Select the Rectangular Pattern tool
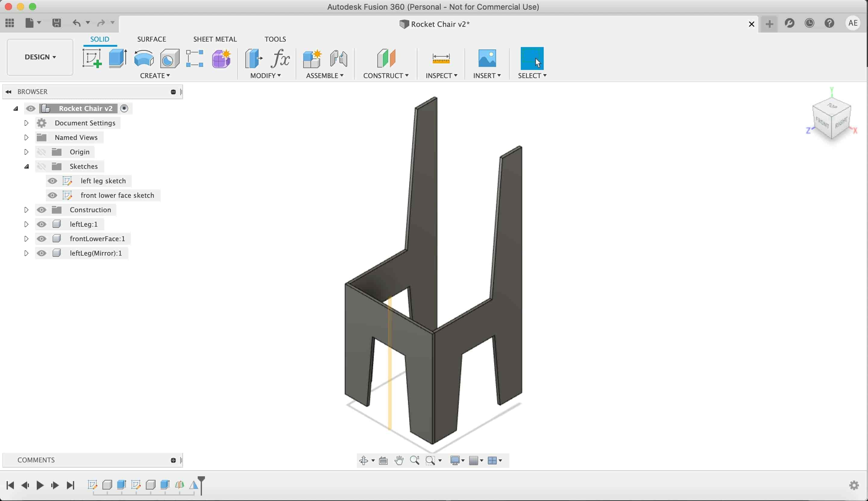Image resolution: width=868 pixels, height=501 pixels. pos(195,58)
